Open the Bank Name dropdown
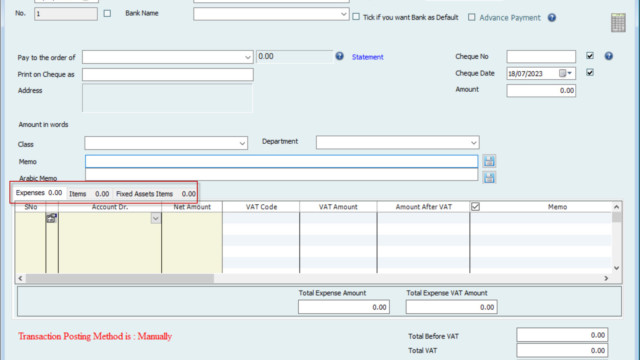The width and height of the screenshot is (640, 360). (343, 14)
